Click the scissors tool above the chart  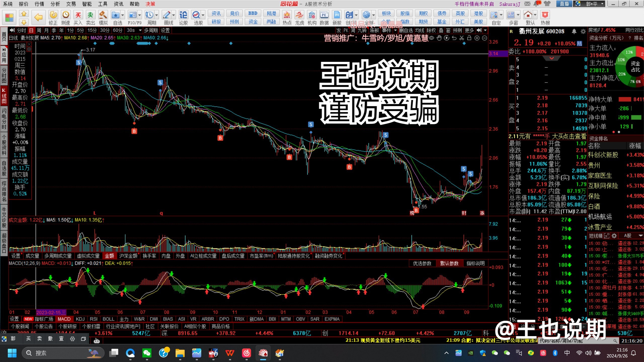[462, 38]
